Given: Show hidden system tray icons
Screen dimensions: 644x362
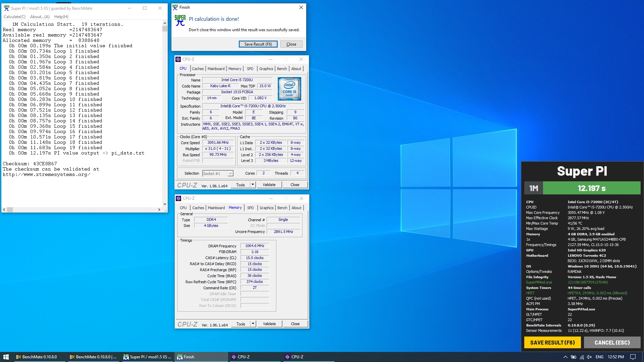Looking at the screenshot, I should point(565,357).
